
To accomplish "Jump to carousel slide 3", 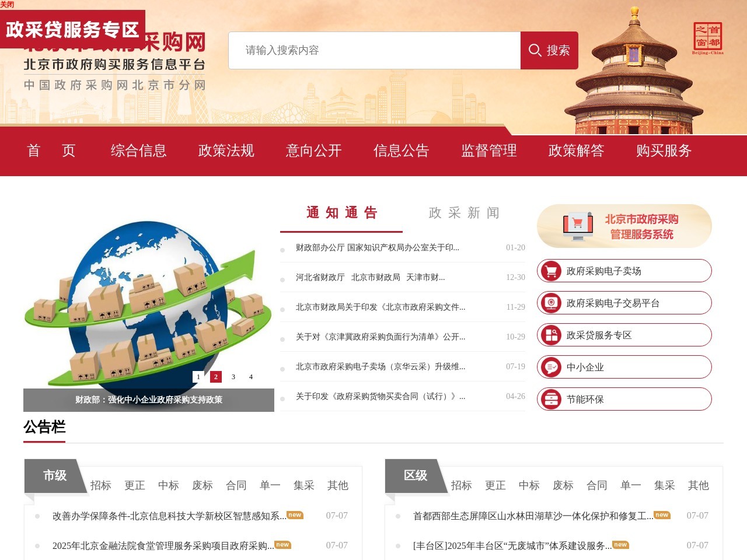I will coord(233,377).
